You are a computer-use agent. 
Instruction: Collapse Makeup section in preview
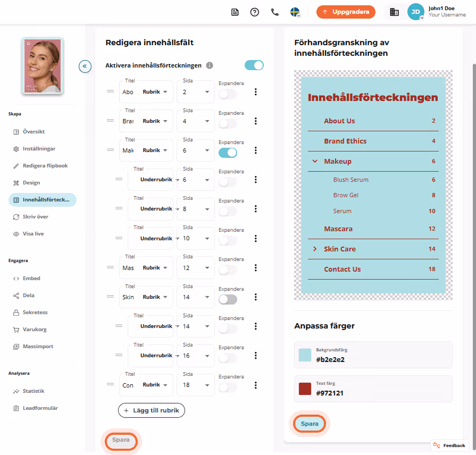click(x=315, y=162)
